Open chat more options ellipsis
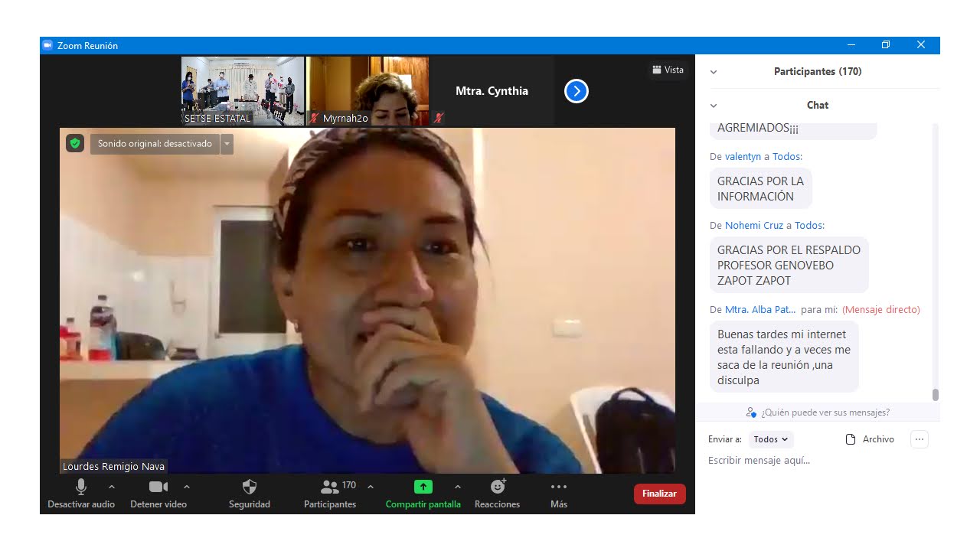This screenshot has height=551, width=980. point(920,439)
